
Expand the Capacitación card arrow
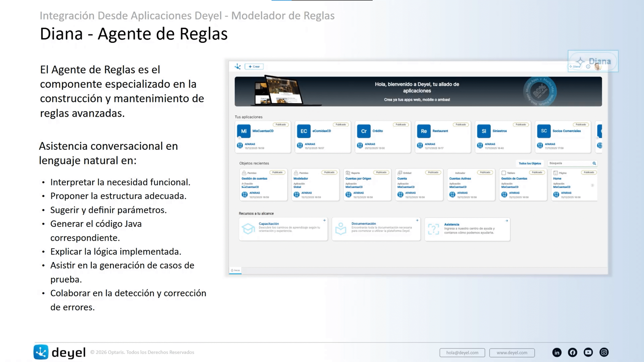[x=324, y=220]
